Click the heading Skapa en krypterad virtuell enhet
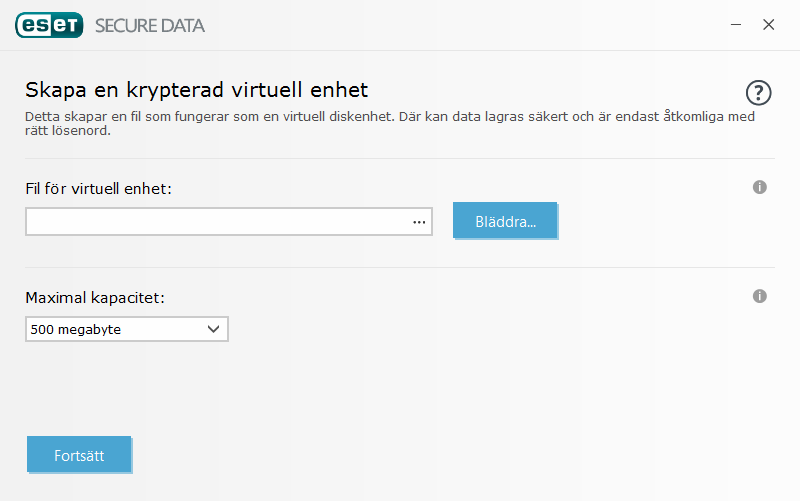Viewport: 800px width, 501px height. (x=197, y=91)
